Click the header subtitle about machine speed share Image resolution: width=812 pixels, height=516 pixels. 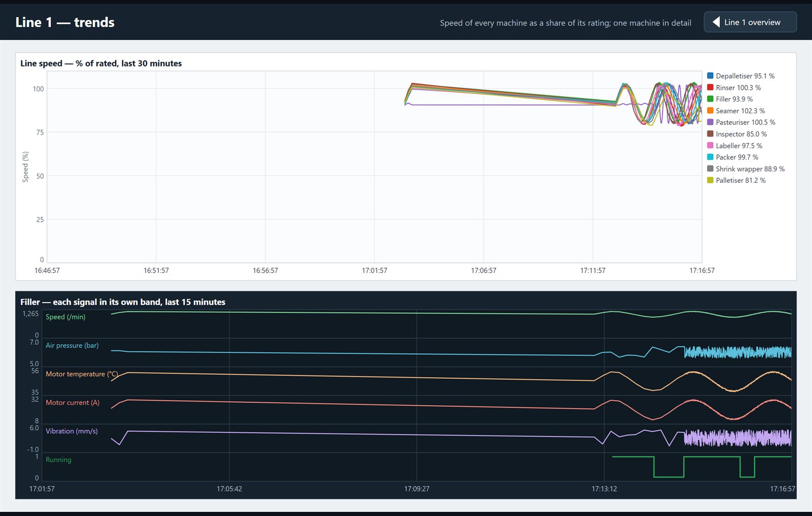tap(565, 23)
